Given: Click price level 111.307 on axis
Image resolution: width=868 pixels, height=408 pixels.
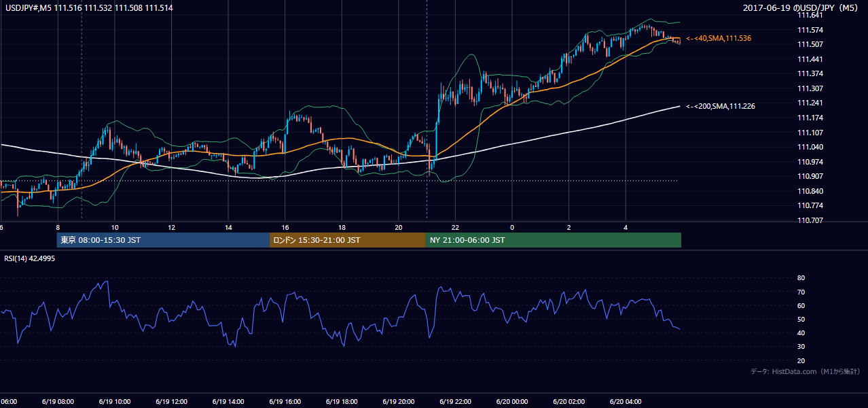Looking at the screenshot, I should click(x=810, y=88).
